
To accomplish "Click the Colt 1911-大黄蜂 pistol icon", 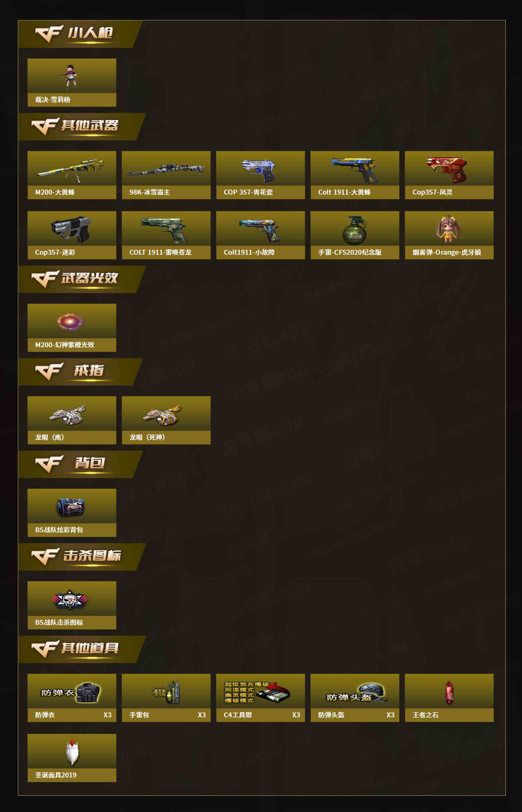I will tap(354, 170).
